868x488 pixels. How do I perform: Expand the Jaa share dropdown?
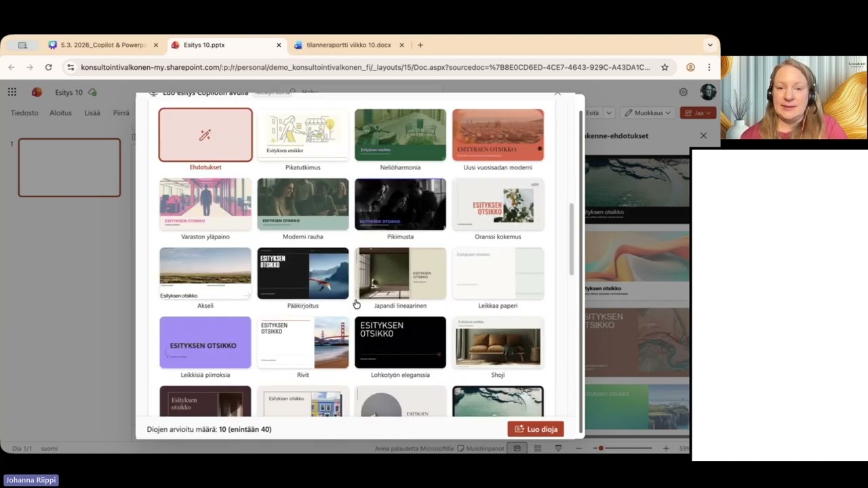(x=709, y=113)
